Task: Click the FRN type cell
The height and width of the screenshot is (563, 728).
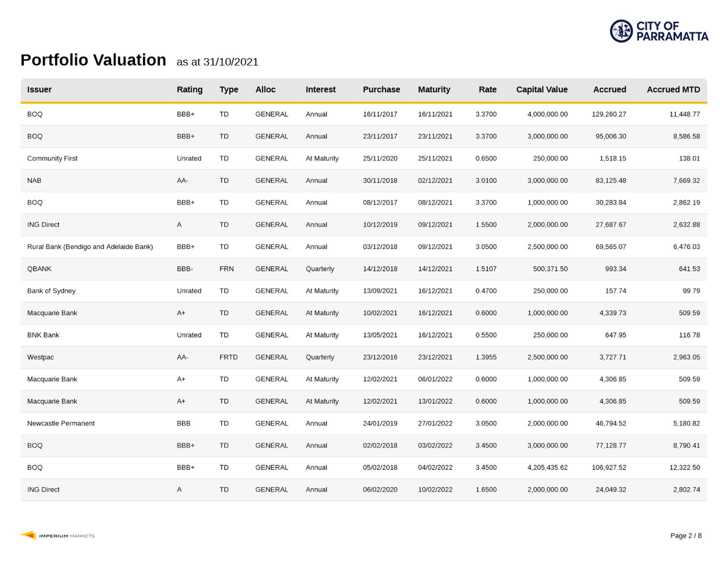Action: click(227, 269)
